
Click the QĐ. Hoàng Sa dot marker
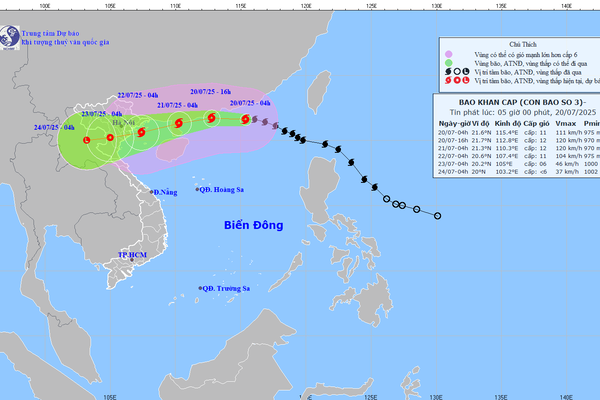click(x=197, y=189)
